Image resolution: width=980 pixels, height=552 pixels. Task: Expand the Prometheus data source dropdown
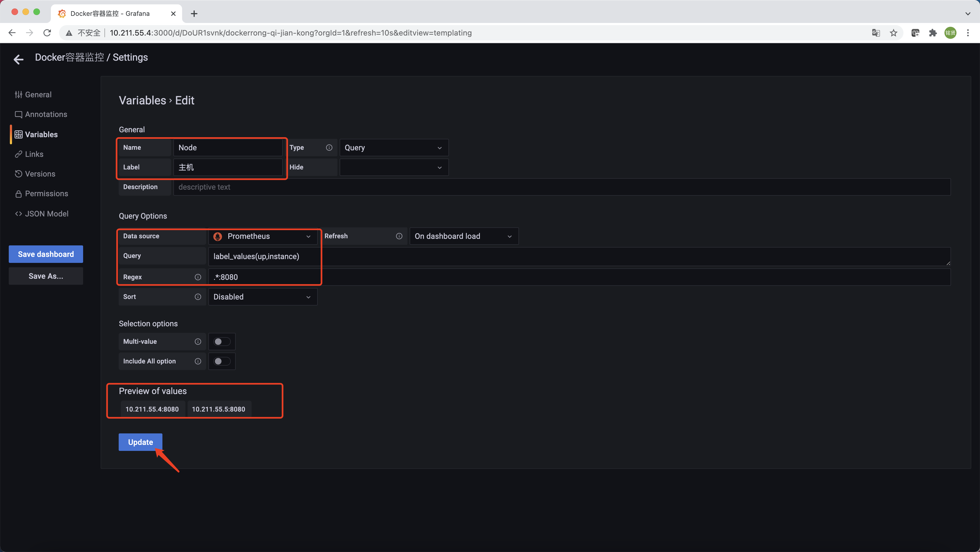pyautogui.click(x=262, y=236)
